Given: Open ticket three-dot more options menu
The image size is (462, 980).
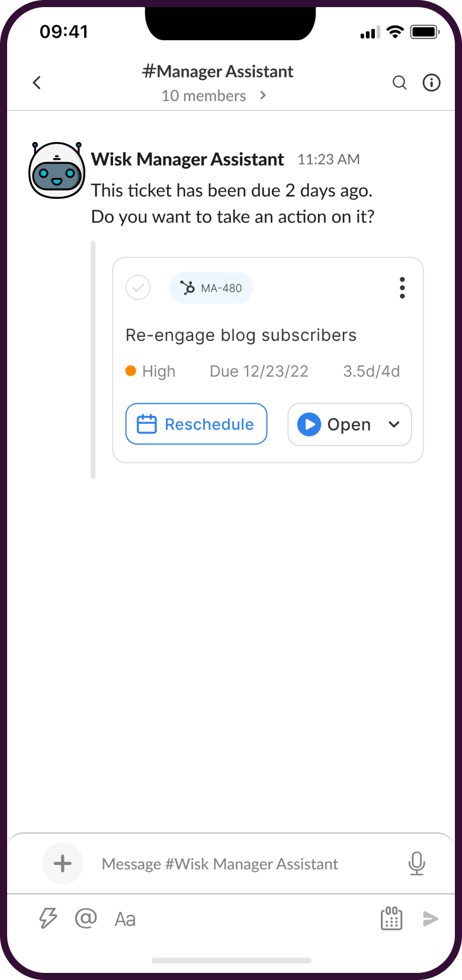Looking at the screenshot, I should (402, 288).
